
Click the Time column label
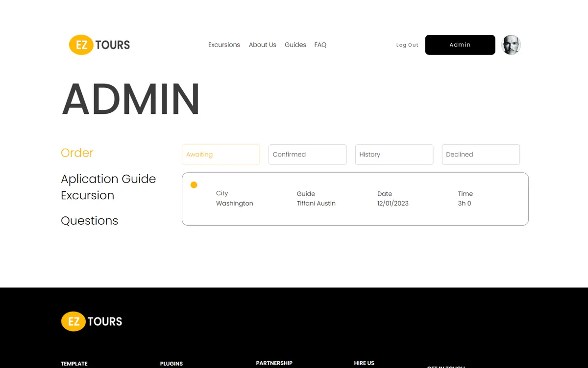pos(465,194)
